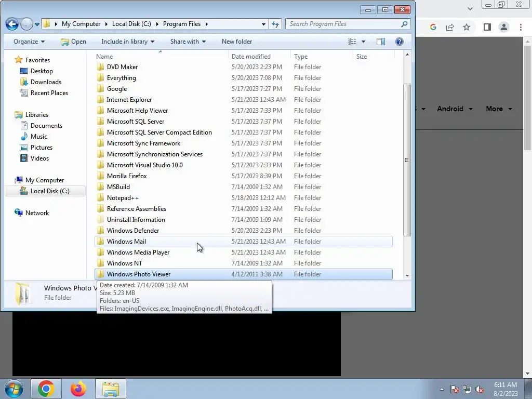532x399 pixels.
Task: Select the Google folder icon
Action: pos(100,88)
